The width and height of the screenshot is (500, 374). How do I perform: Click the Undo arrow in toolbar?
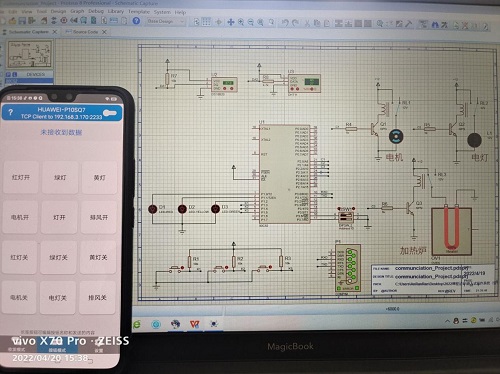[285, 23]
